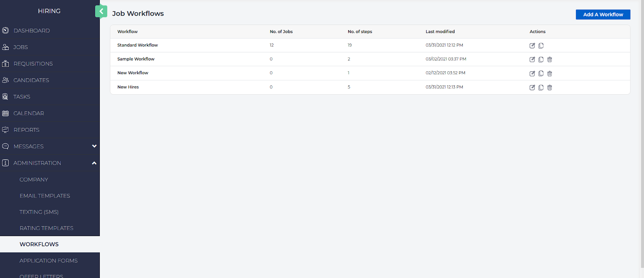The width and height of the screenshot is (644, 278).
Task: Click Add A Workflow button
Action: coord(603,15)
